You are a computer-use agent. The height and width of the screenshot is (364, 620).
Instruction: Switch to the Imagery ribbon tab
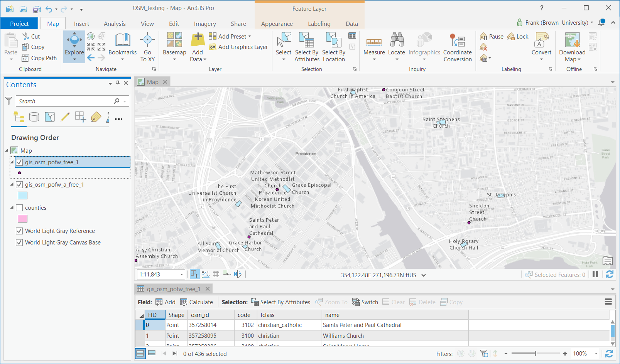pos(205,24)
